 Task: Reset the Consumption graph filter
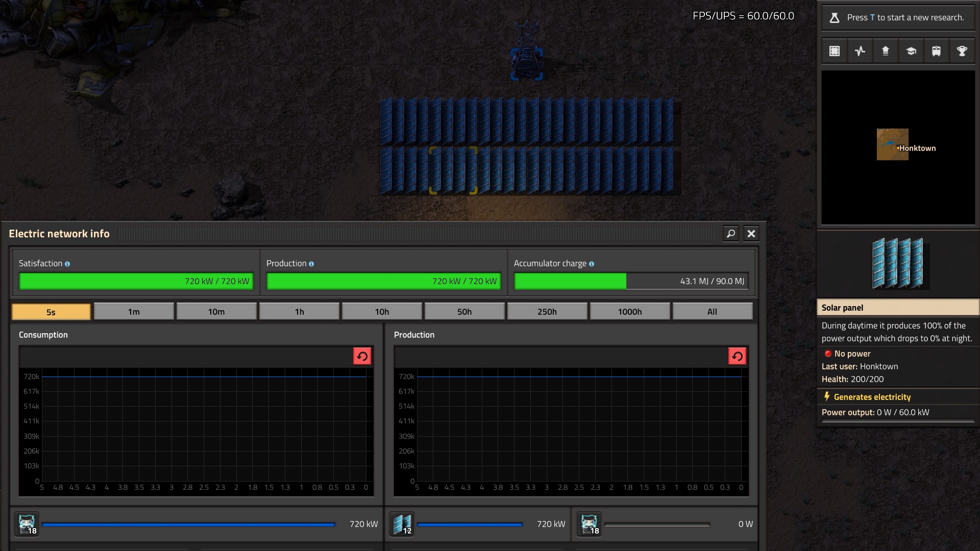(x=362, y=356)
